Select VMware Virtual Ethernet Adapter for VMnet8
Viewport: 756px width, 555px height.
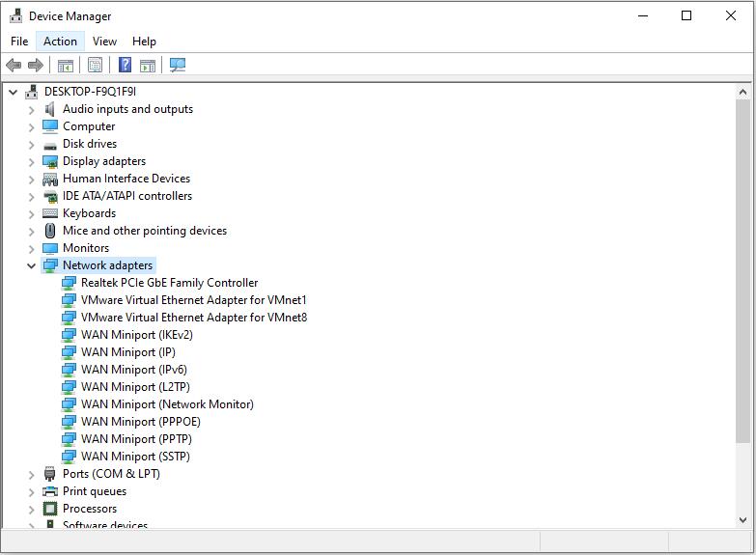pos(194,318)
